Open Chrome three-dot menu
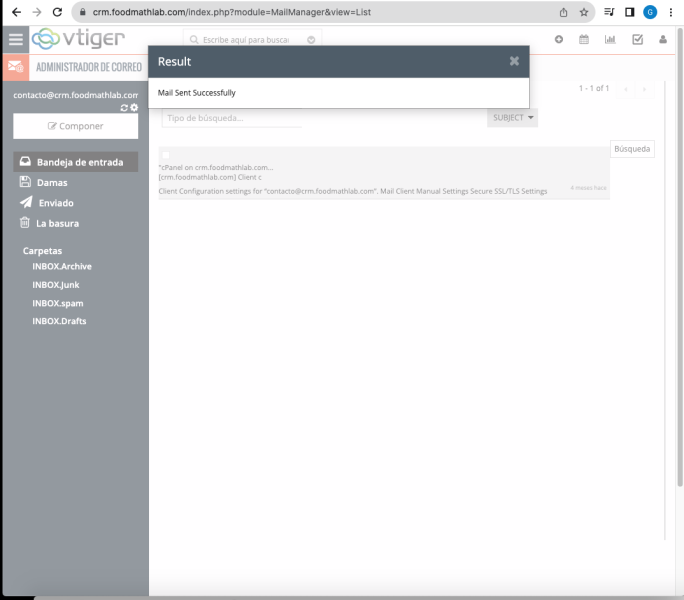 [x=670, y=12]
